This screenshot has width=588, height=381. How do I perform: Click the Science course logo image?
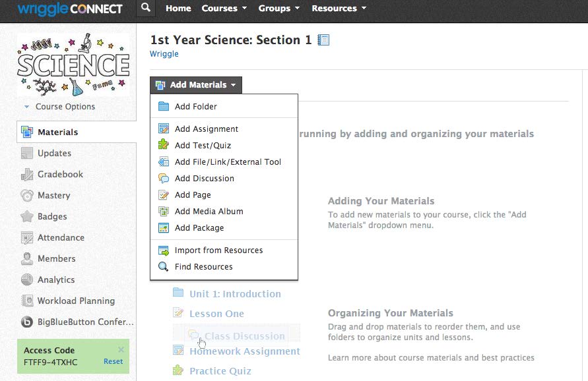73,65
